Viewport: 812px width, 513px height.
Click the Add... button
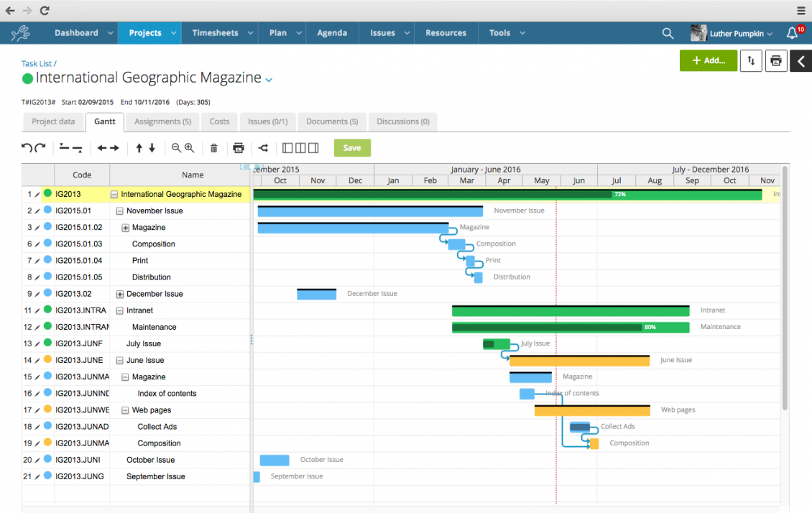pyautogui.click(x=708, y=60)
